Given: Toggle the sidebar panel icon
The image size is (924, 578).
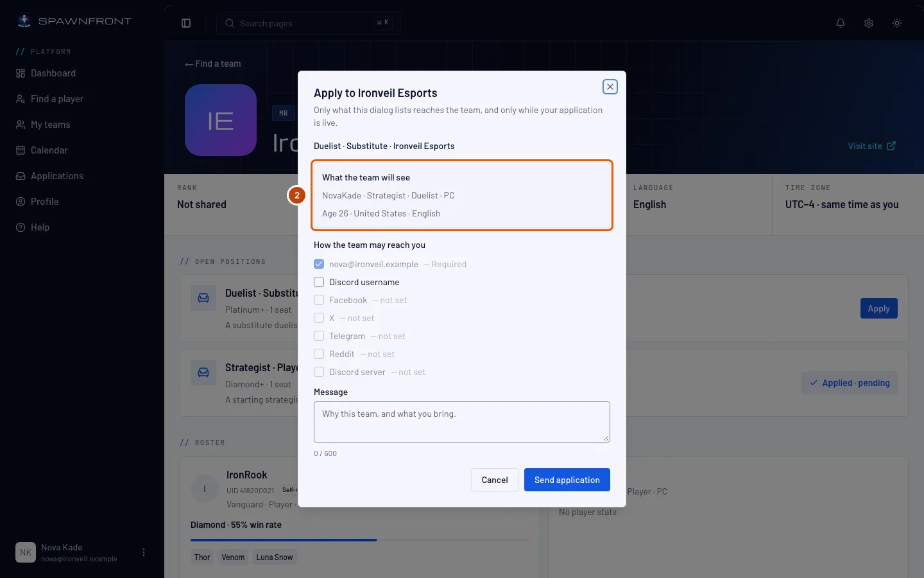Looking at the screenshot, I should [x=186, y=23].
